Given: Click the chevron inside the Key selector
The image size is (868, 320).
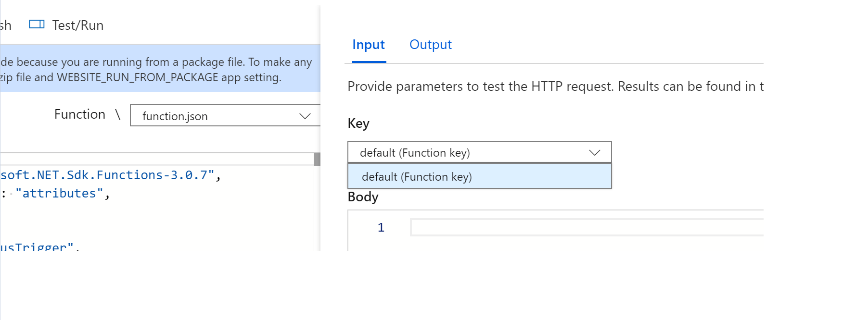Looking at the screenshot, I should pos(596,152).
